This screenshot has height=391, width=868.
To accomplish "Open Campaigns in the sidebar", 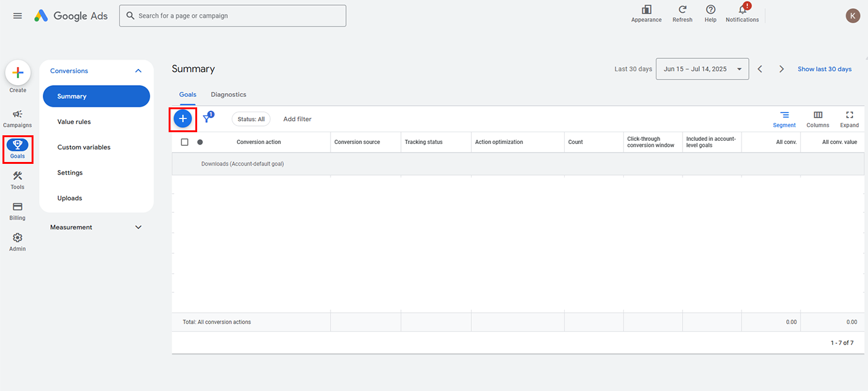I will (17, 119).
